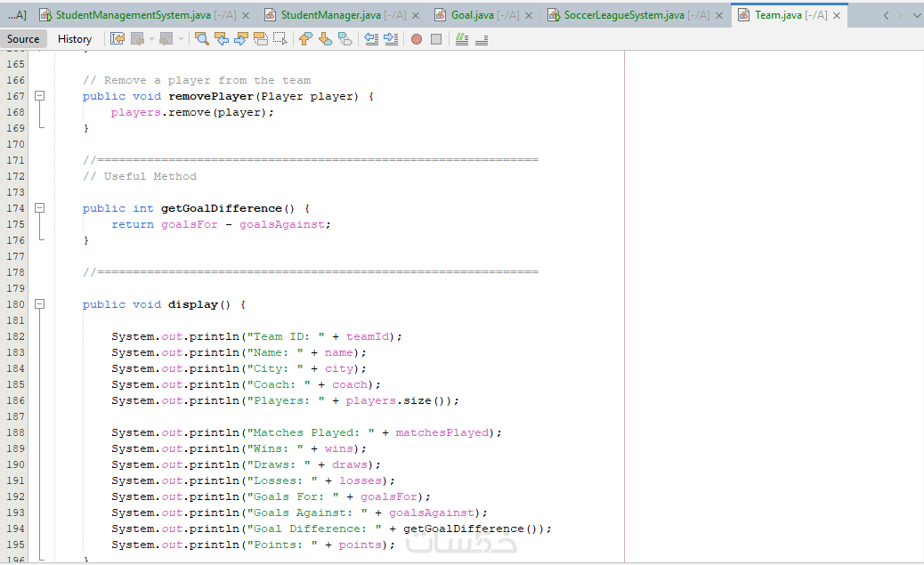The image size is (924, 565).
Task: Jump to Previous Bookmark icon
Action: point(305,39)
